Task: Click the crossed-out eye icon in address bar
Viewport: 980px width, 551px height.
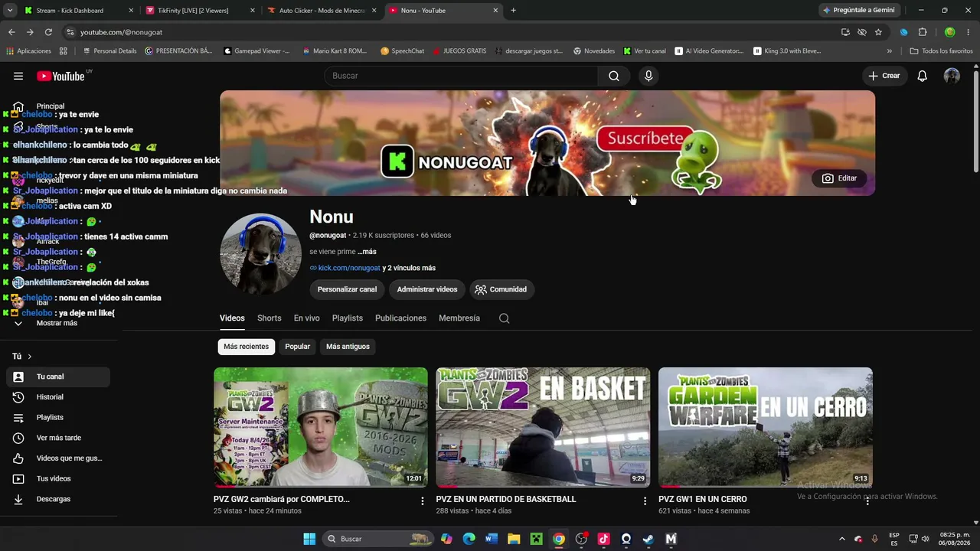Action: [x=862, y=32]
